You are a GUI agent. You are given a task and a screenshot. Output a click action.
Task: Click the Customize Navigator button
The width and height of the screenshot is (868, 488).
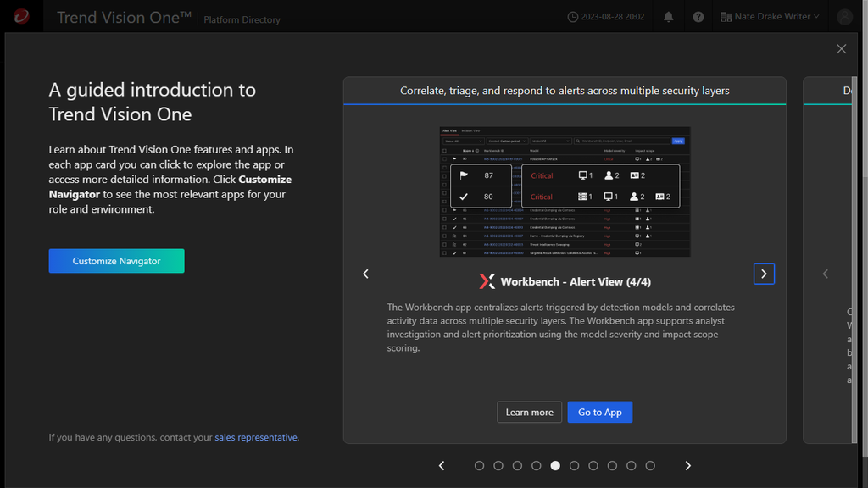coord(116,261)
